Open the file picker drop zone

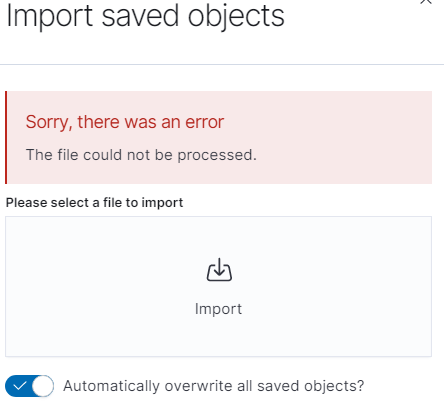218,286
